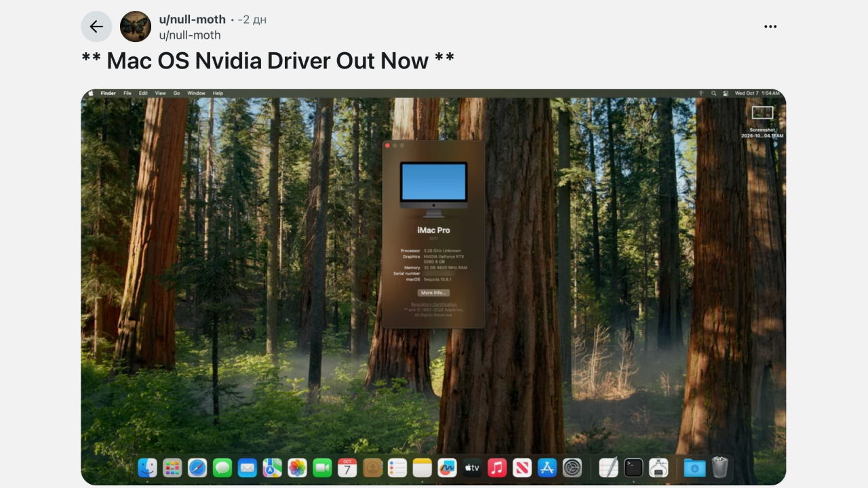The image size is (868, 488).
Task: Open Calendar in the Dock
Action: pyautogui.click(x=347, y=468)
